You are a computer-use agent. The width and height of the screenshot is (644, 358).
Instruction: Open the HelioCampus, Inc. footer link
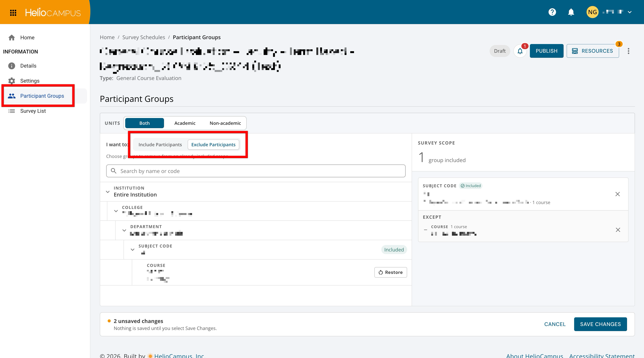coord(180,356)
